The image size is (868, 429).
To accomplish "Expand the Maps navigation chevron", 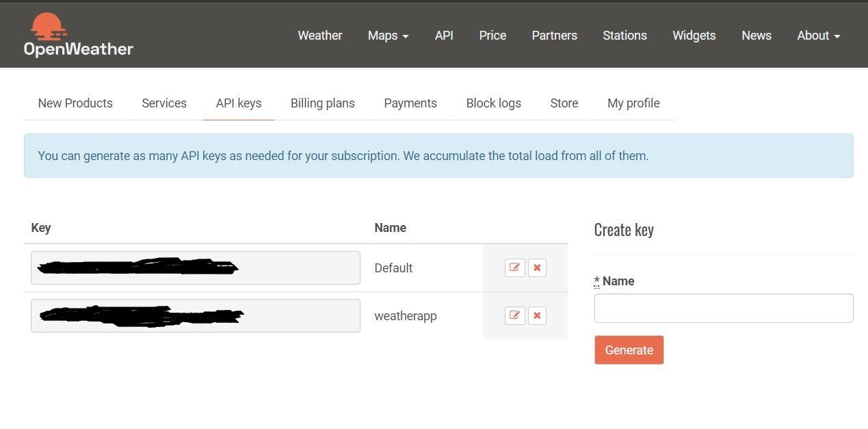I will (x=404, y=36).
